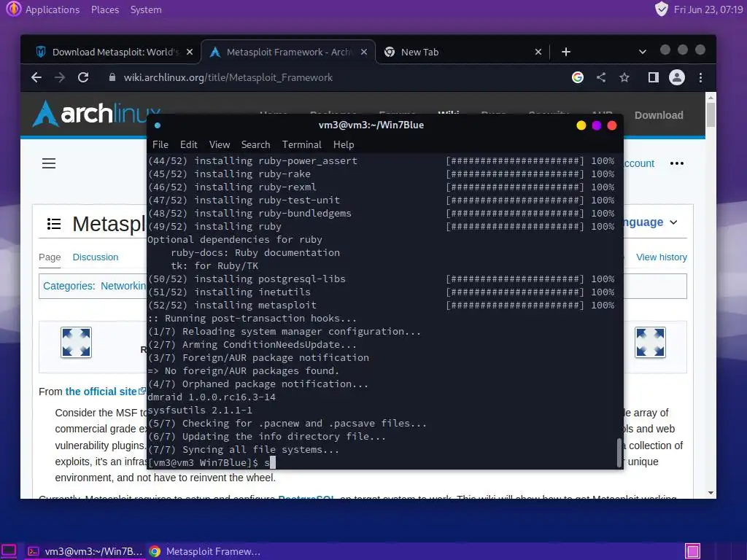Click the share page icon
747x560 pixels.
(x=601, y=77)
